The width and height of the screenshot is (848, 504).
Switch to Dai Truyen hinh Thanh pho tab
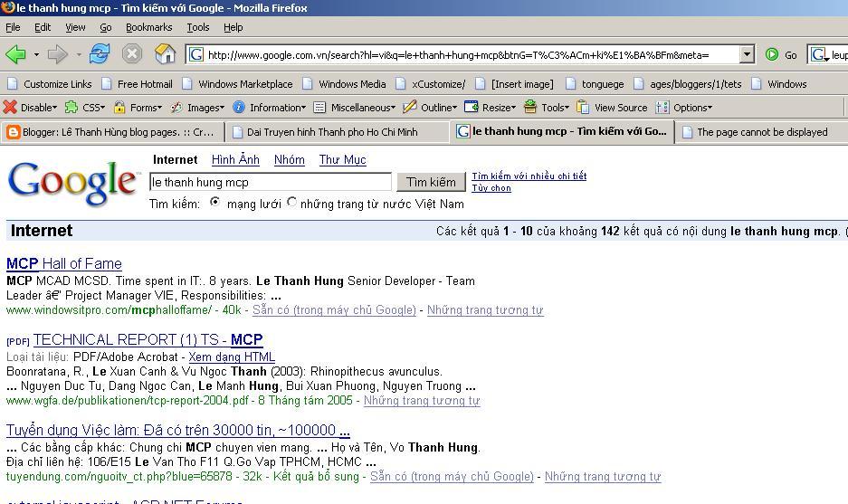tap(337, 132)
